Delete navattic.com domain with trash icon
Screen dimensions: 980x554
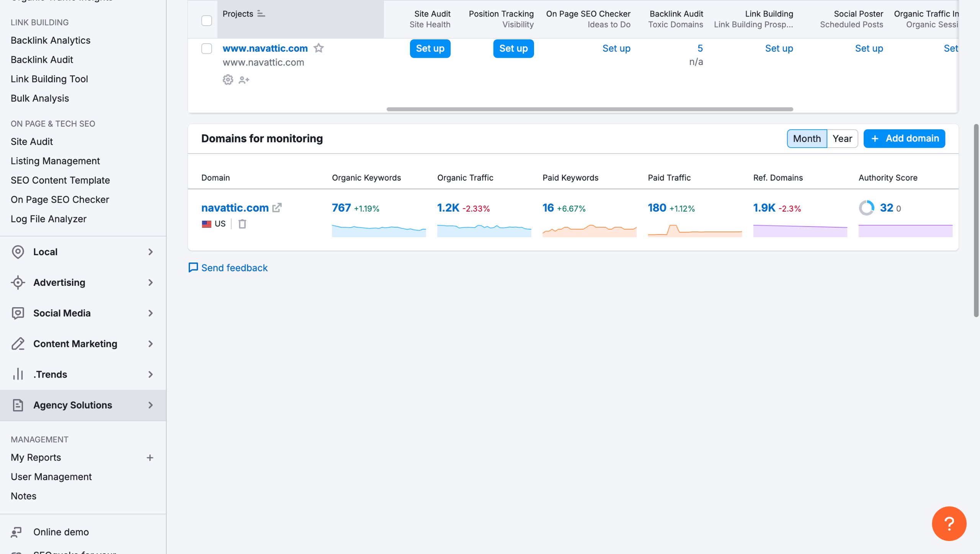click(x=242, y=224)
